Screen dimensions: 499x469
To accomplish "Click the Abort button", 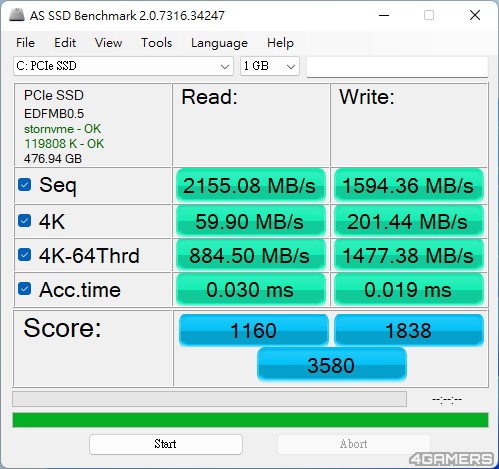I will (x=354, y=444).
